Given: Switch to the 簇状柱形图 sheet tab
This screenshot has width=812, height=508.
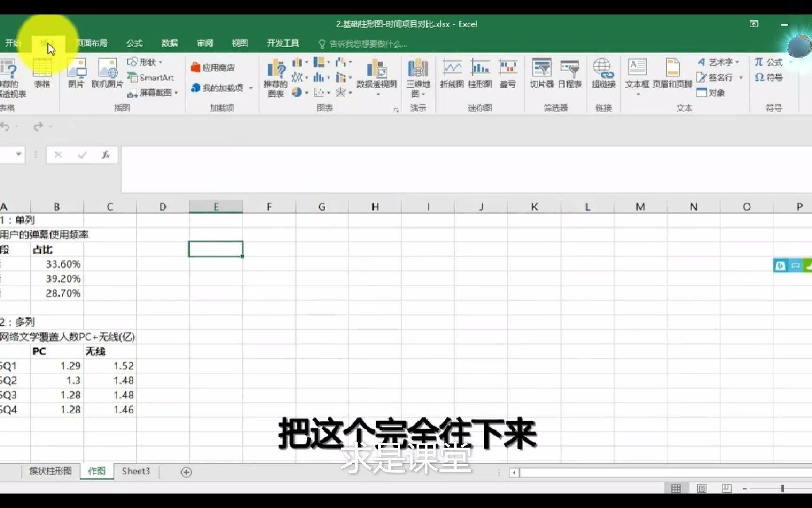Looking at the screenshot, I should click(50, 471).
